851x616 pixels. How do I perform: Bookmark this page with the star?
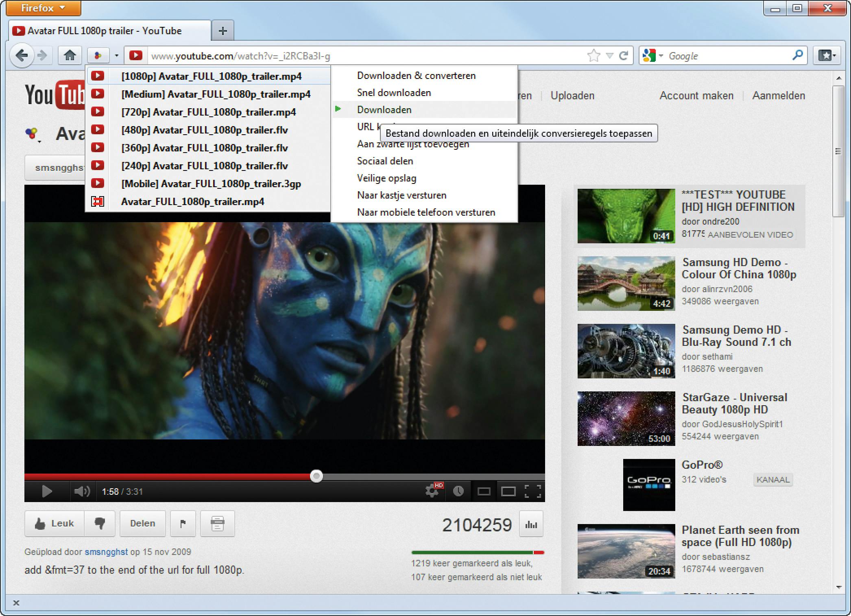(594, 55)
